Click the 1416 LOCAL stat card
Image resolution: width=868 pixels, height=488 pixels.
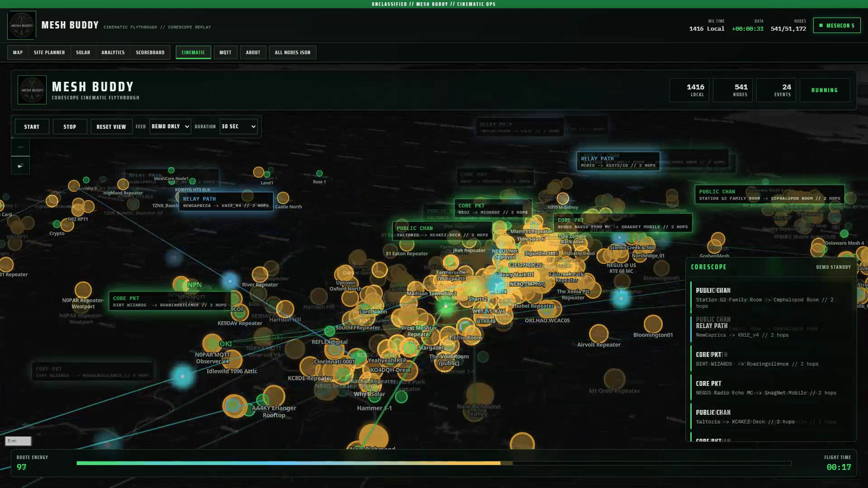pyautogui.click(x=689, y=90)
